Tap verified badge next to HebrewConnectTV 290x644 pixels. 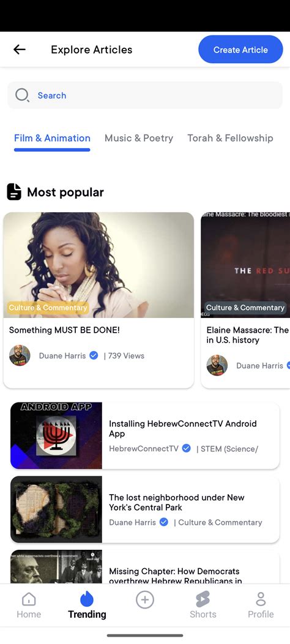(186, 448)
